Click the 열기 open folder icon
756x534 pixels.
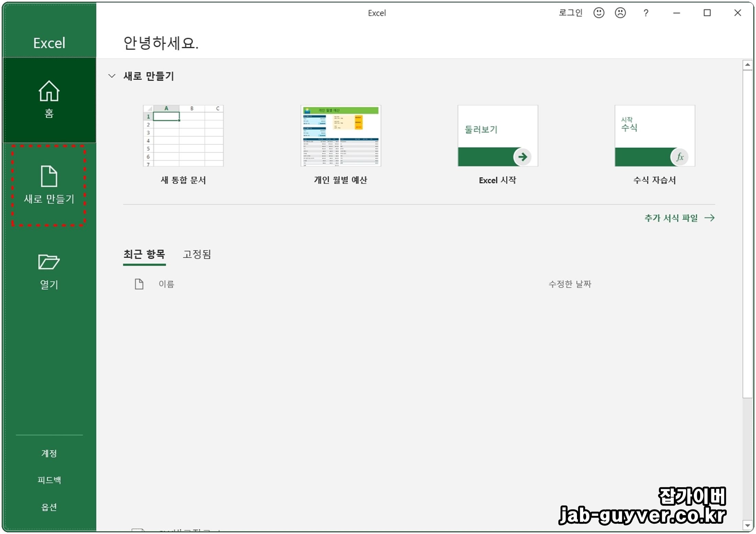(49, 262)
